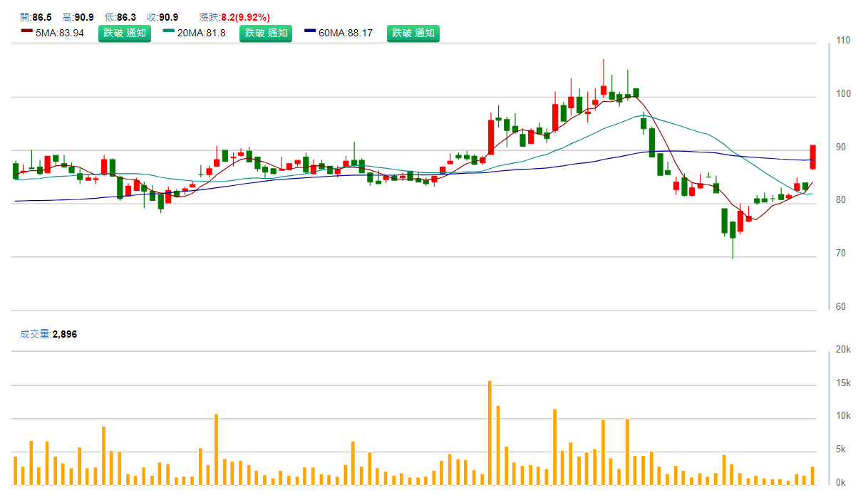Click the 110 label on price axis
The image size is (868, 495).
click(x=843, y=41)
